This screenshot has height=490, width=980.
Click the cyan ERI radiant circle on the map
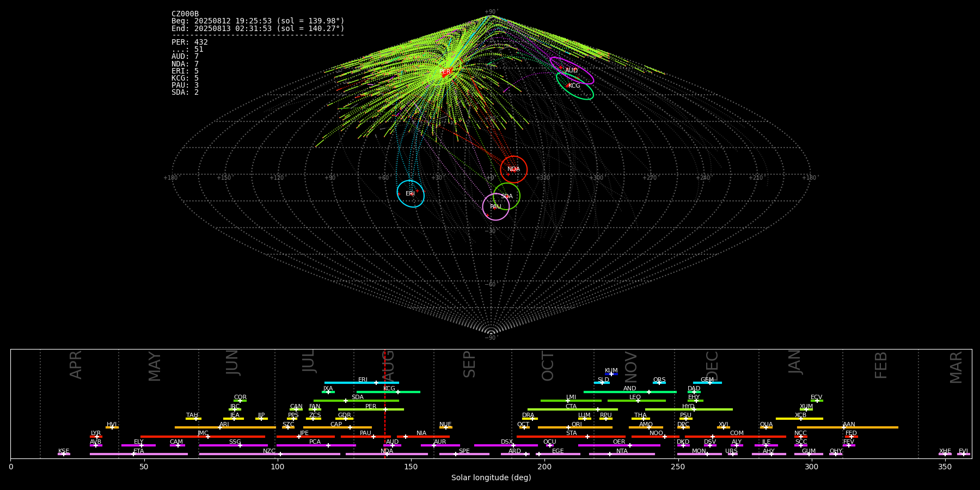pyautogui.click(x=411, y=194)
